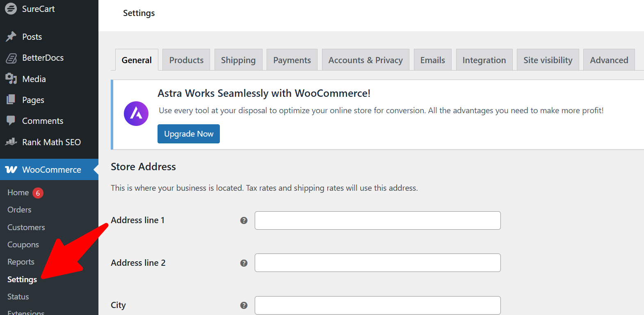Click the 'Settings' page title
Screen dimensions: 644x315
tap(139, 13)
